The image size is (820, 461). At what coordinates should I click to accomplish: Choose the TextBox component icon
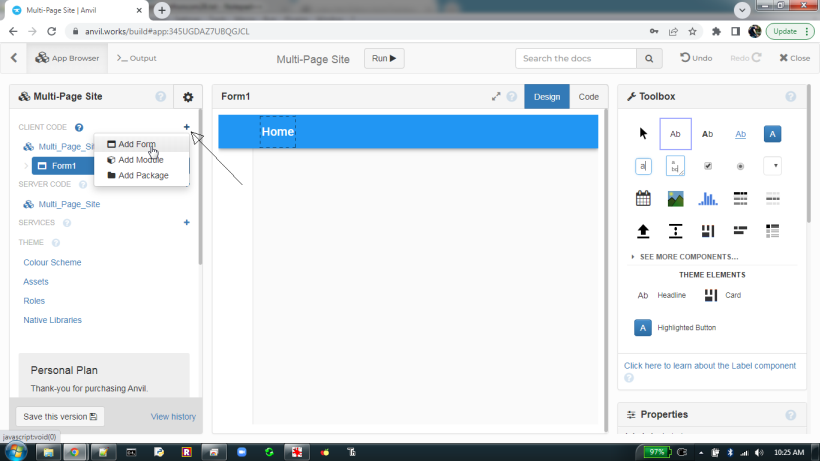pyautogui.click(x=643, y=166)
